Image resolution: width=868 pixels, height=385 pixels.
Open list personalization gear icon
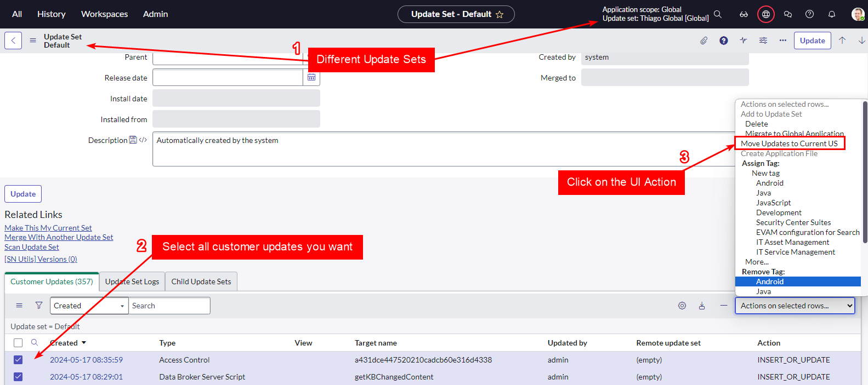pyautogui.click(x=682, y=306)
